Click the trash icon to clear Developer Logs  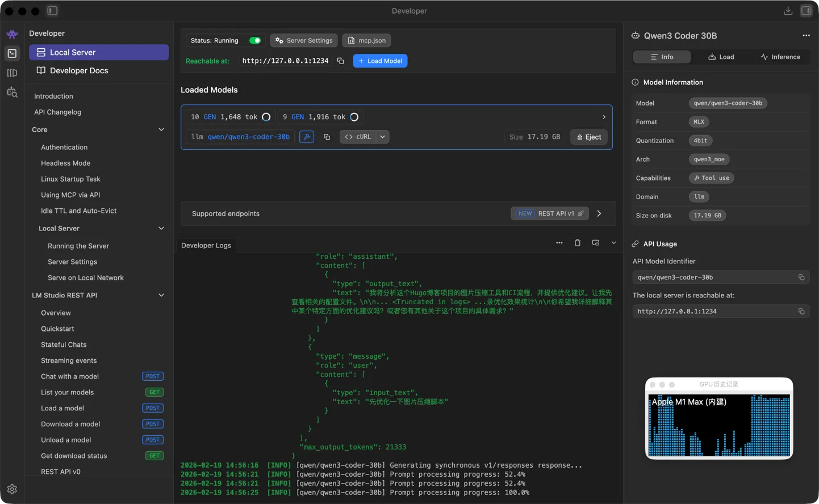[577, 243]
